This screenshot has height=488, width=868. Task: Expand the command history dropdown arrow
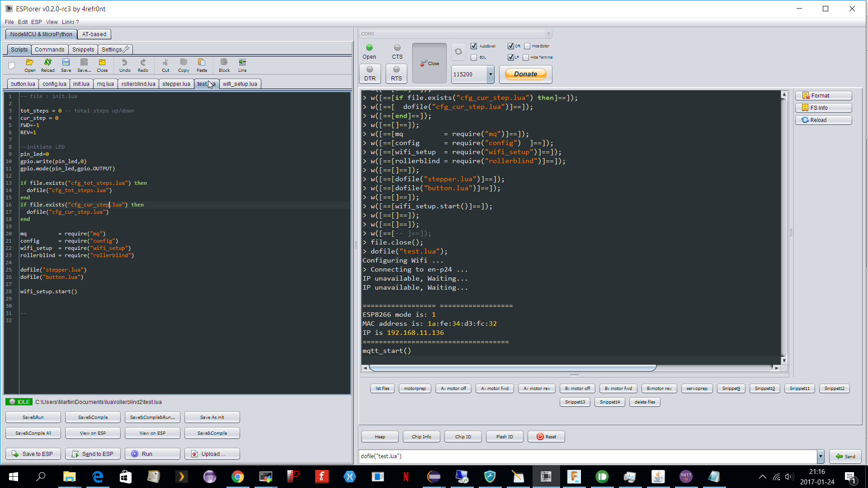pyautogui.click(x=821, y=456)
